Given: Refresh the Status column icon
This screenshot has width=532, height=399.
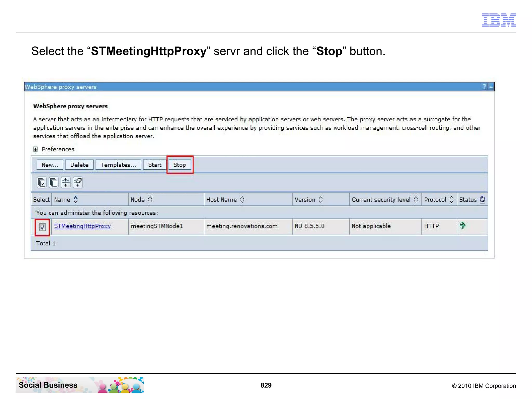Looking at the screenshot, I should point(482,199).
